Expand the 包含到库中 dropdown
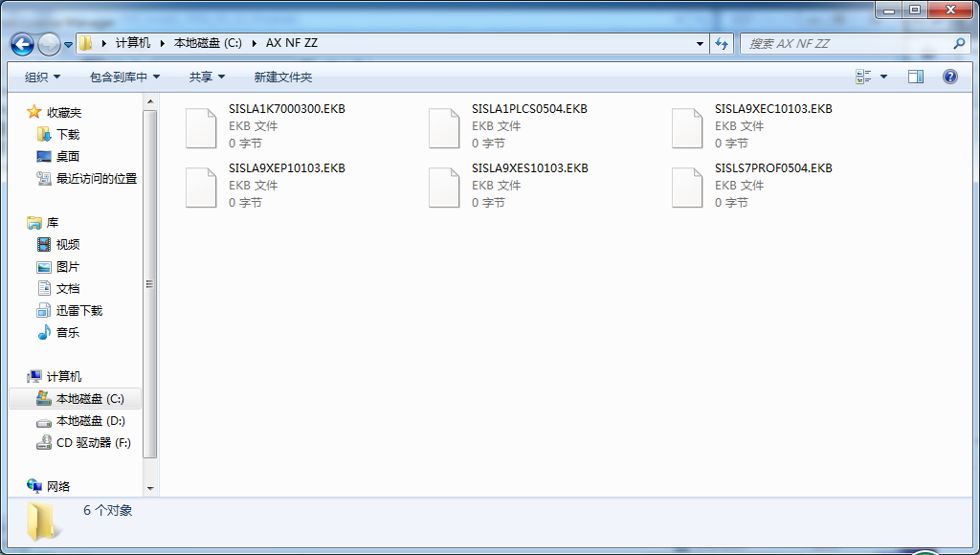The width and height of the screenshot is (980, 555). (x=124, y=77)
